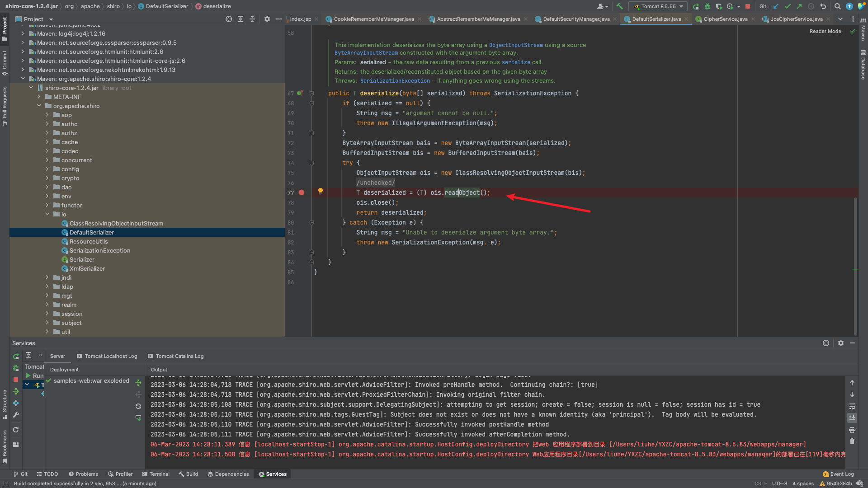Switch to CookieRememberMeManager.java tab
This screenshot has height=488, width=868.
tap(373, 19)
